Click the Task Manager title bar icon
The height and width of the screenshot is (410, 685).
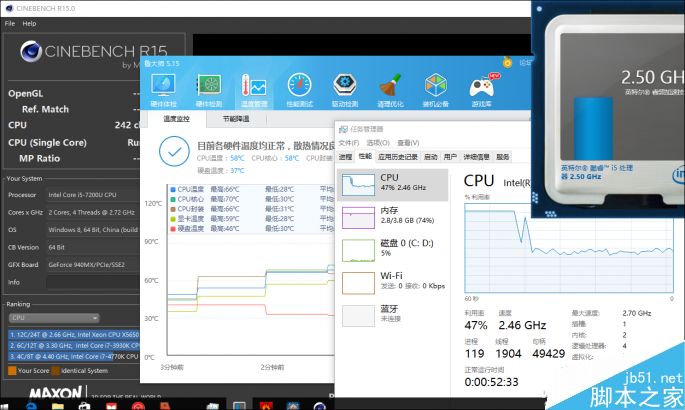tap(343, 129)
